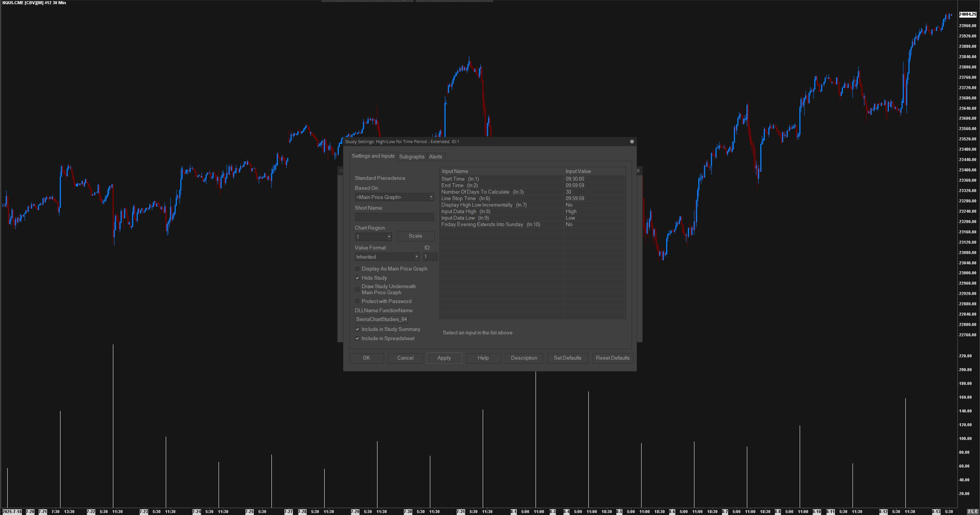Toggle the Hide Study checkbox
The height and width of the screenshot is (515, 980).
tap(358, 278)
